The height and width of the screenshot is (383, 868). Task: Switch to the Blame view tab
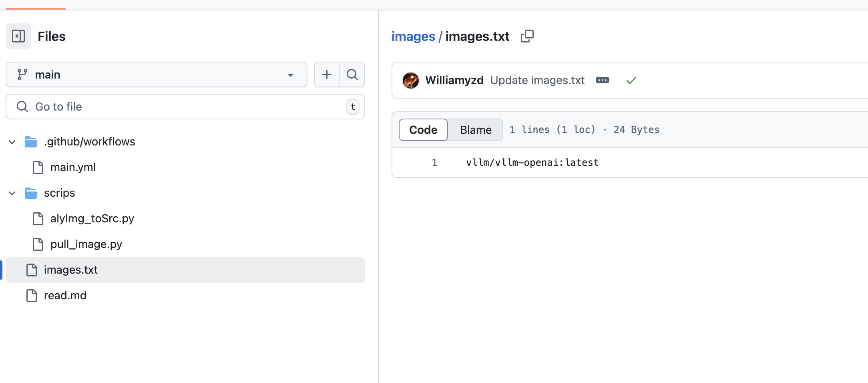[475, 130]
